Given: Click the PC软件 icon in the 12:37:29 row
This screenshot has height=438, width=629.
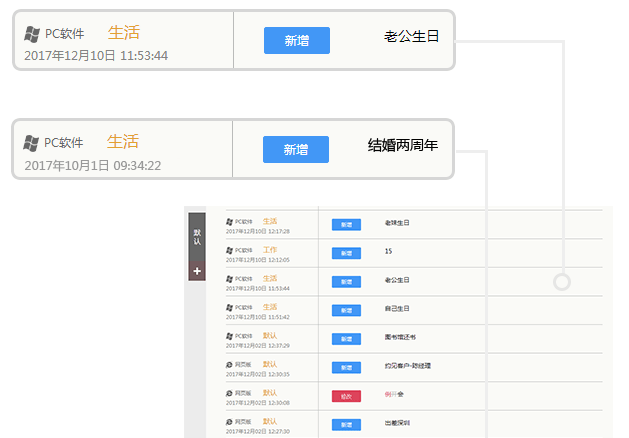Looking at the screenshot, I should click(229, 336).
